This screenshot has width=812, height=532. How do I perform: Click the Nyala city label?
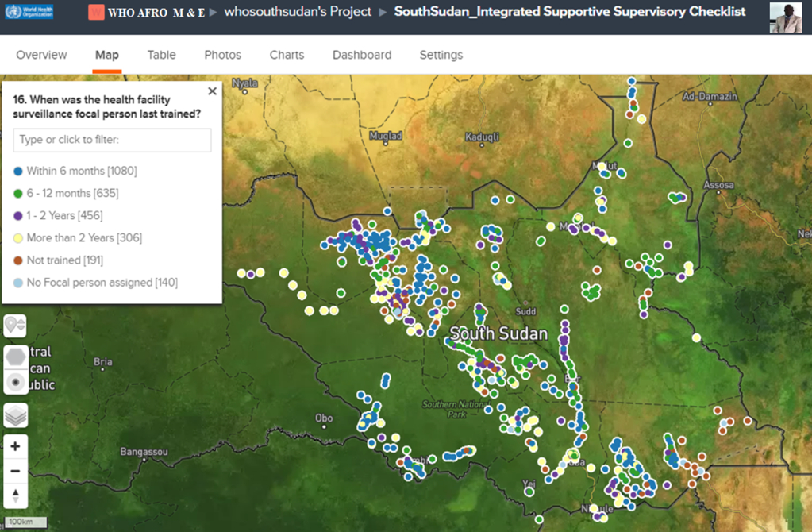tap(244, 83)
